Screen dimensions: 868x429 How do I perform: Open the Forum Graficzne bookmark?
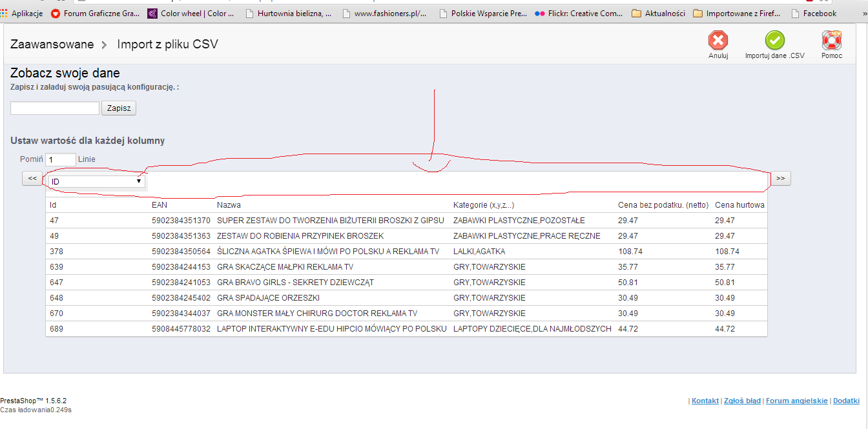click(x=96, y=13)
